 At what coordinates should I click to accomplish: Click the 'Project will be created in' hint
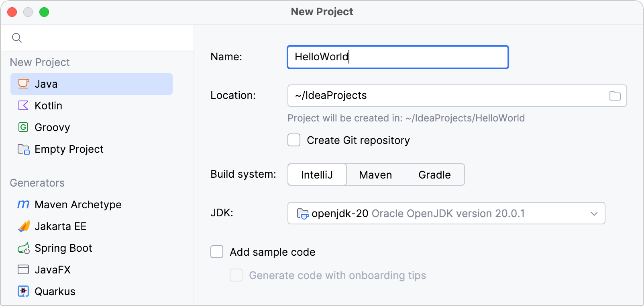point(406,118)
